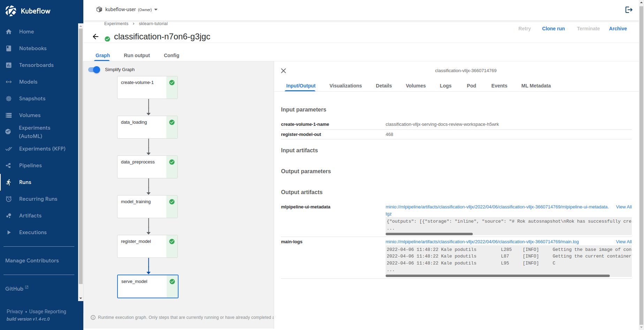The width and height of the screenshot is (644, 330).
Task: Open Experiments (KFP) via its checkmark icon
Action: click(x=9, y=149)
